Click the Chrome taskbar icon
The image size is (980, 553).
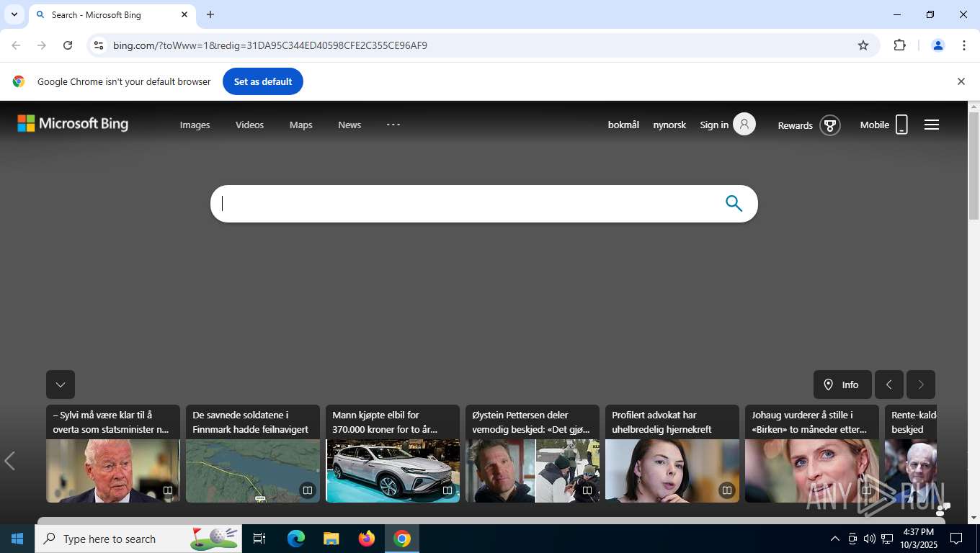[402, 539]
